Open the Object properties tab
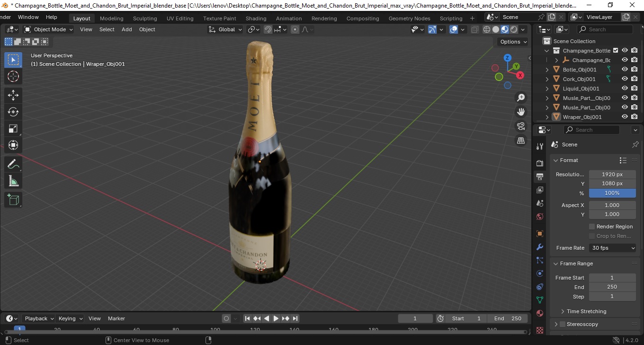The image size is (644, 345). click(x=540, y=234)
